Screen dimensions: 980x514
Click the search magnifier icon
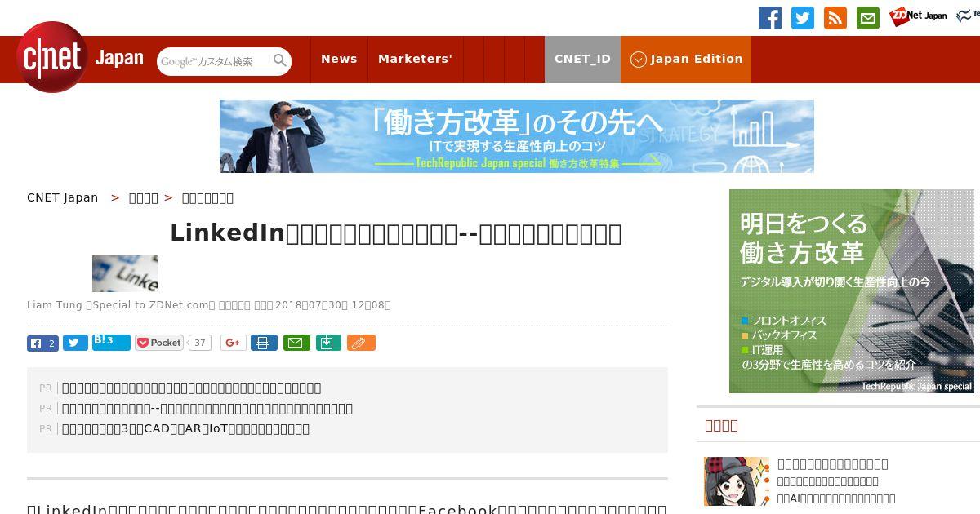[280, 60]
